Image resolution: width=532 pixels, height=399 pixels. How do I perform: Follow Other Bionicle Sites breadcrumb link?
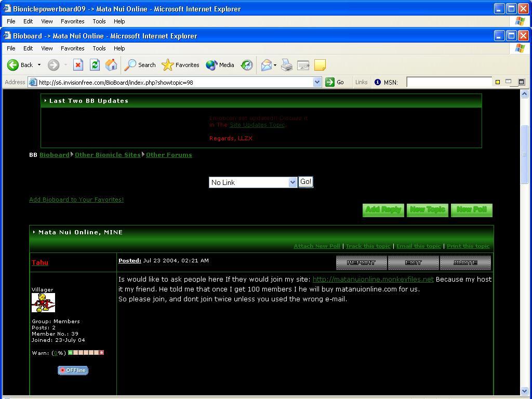[x=108, y=155]
